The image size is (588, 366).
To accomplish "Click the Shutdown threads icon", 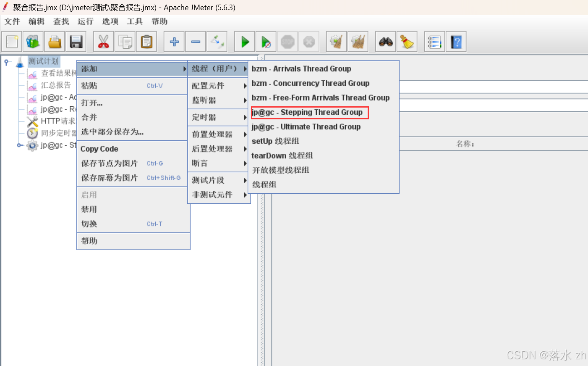I will coord(309,42).
